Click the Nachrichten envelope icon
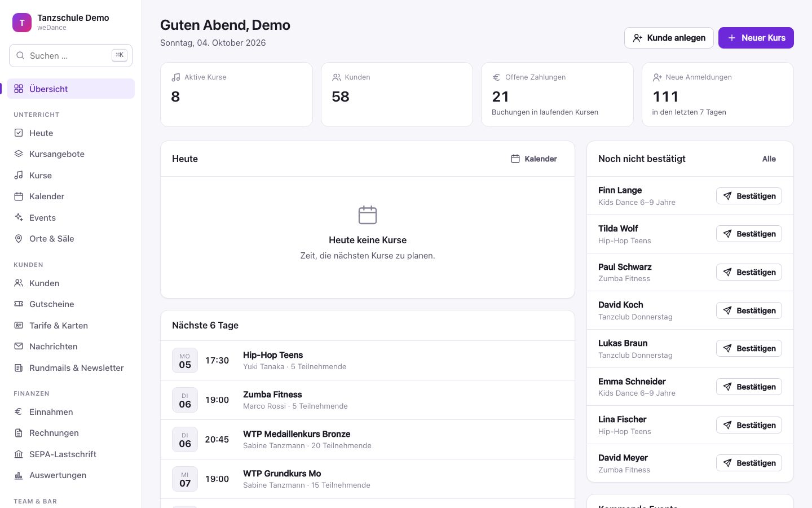The width and height of the screenshot is (812, 508). coord(19,347)
